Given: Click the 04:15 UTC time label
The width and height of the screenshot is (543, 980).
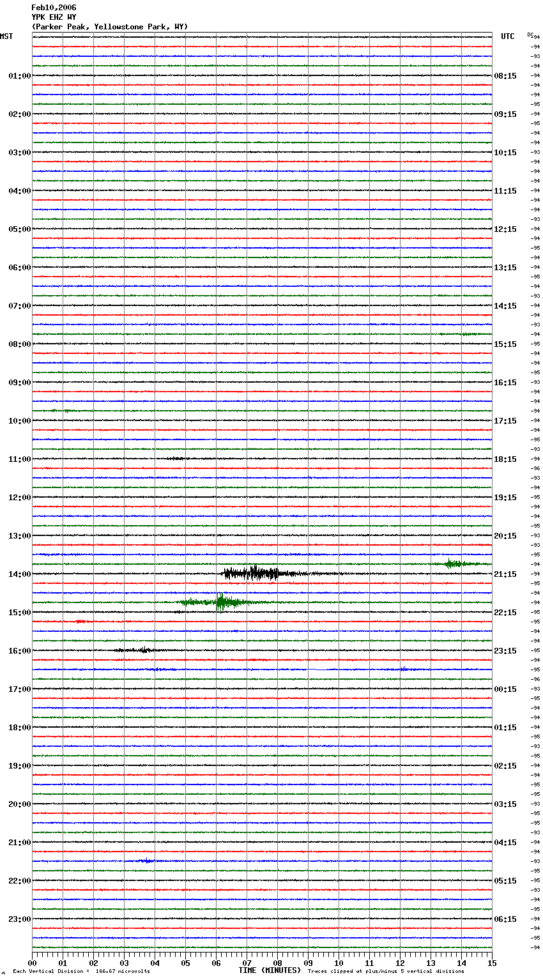Looking at the screenshot, I should point(505,843).
